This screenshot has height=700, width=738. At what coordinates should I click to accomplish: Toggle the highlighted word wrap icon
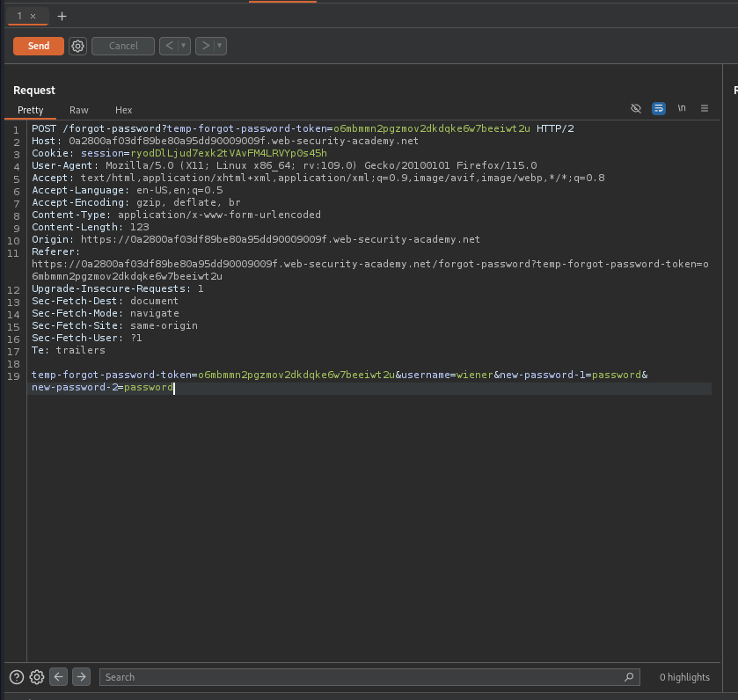(x=659, y=109)
